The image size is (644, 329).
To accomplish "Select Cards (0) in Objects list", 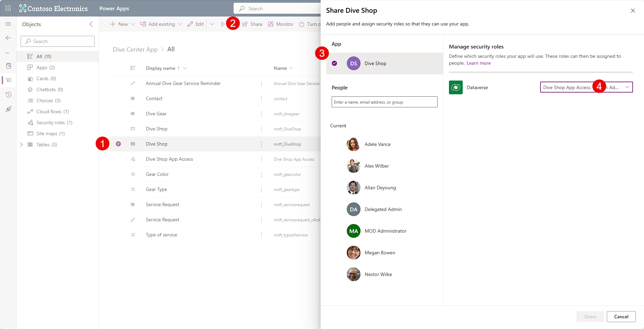I will (58, 78).
